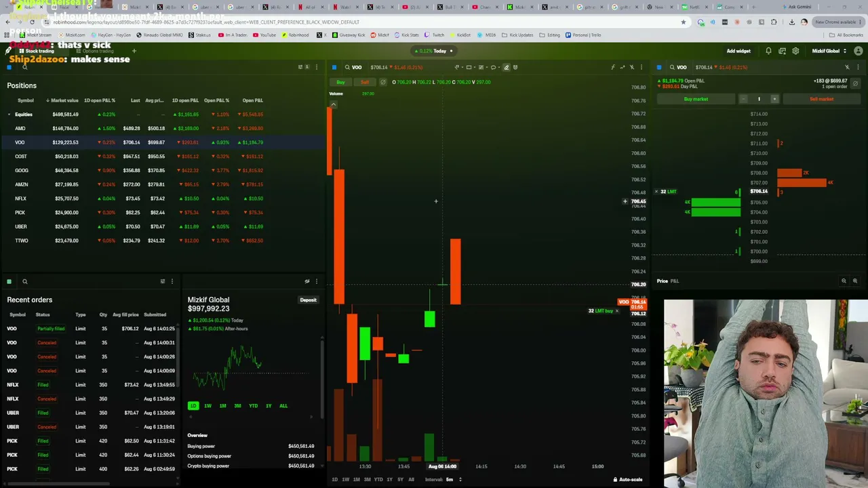Add a new layout tab
This screenshot has height=488, width=868.
coord(134,51)
